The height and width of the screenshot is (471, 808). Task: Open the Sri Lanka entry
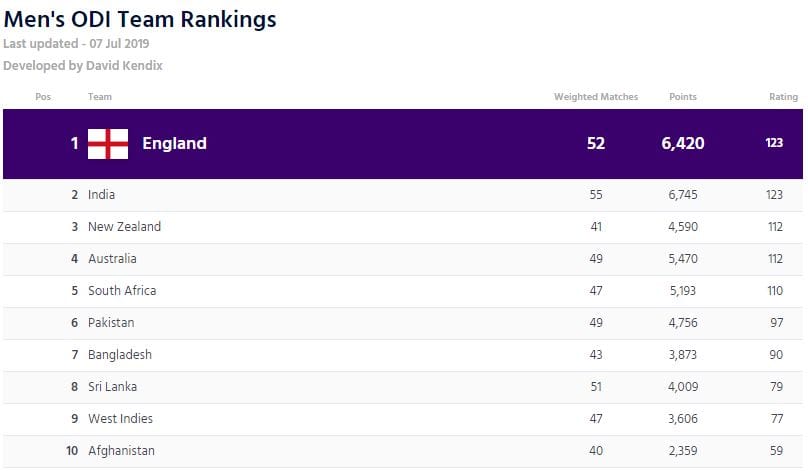click(112, 387)
